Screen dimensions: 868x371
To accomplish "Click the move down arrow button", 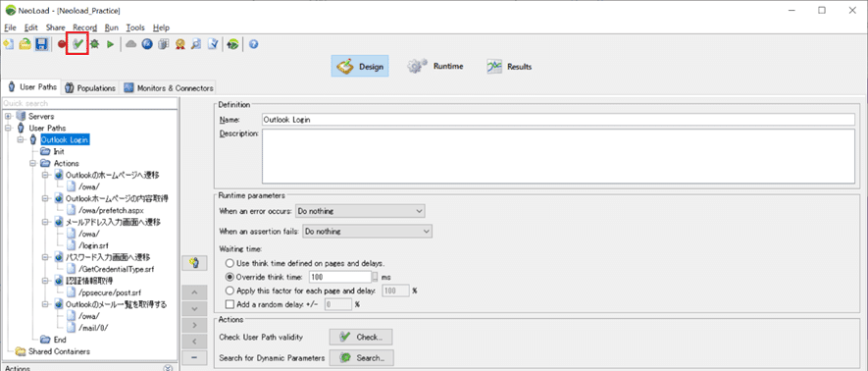I will 194,308.
